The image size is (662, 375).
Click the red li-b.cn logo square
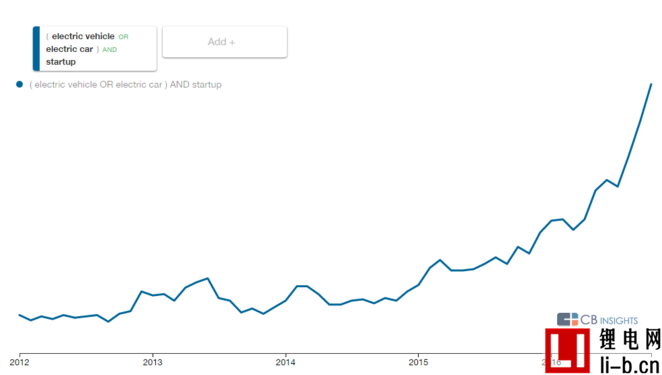[567, 351]
